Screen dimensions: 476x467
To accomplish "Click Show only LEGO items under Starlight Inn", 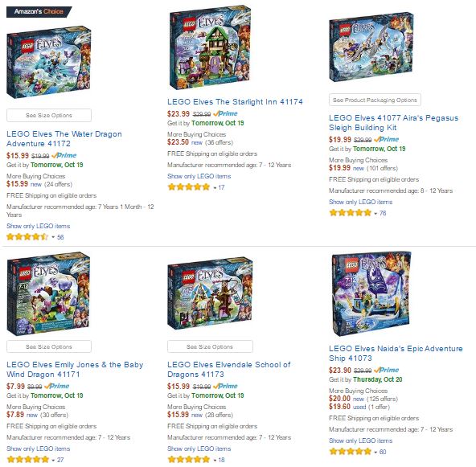I will click(x=199, y=176).
